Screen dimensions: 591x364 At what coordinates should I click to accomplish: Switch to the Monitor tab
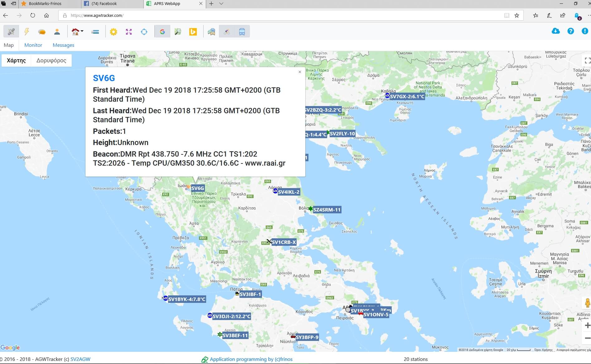[x=33, y=45]
